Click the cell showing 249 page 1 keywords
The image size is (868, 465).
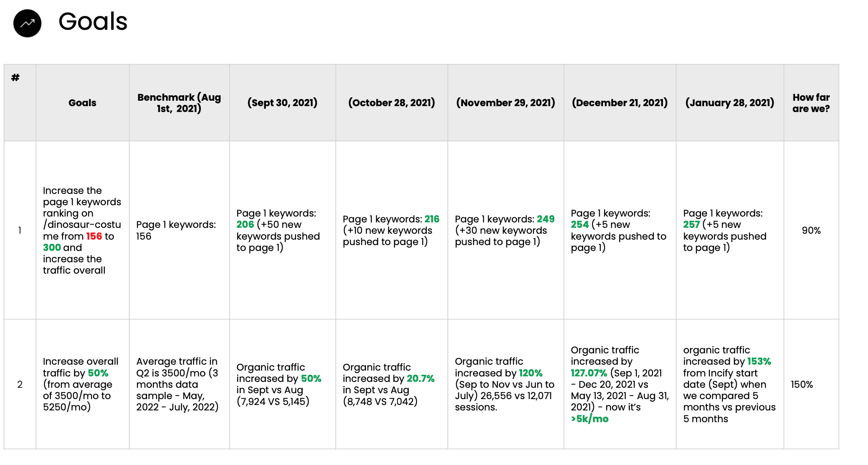click(505, 230)
